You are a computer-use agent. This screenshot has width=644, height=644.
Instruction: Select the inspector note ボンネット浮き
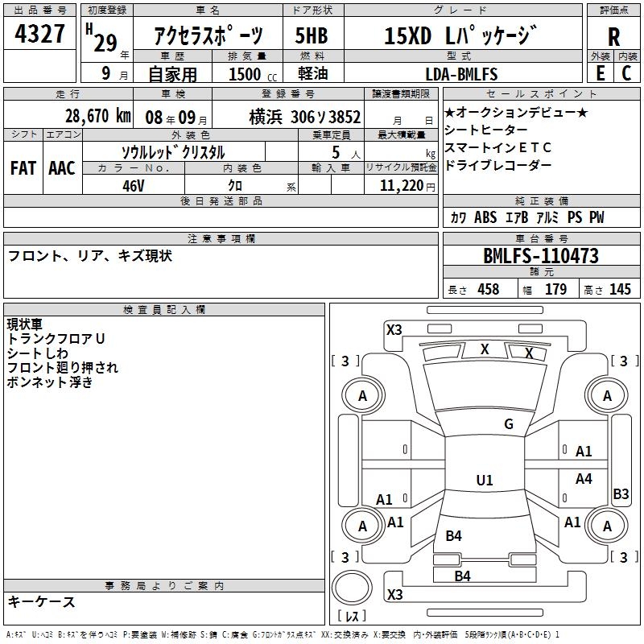(50, 382)
